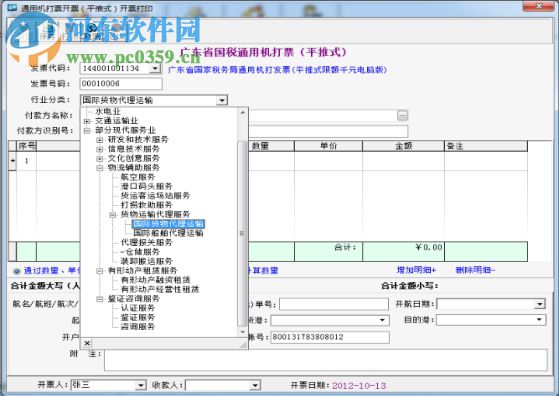
Task: Click the 数量 column header
Action: click(271, 146)
